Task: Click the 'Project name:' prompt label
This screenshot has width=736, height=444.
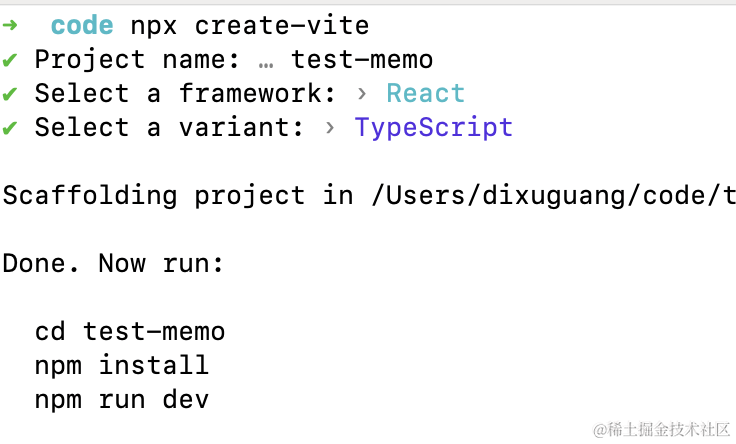Action: 138,60
